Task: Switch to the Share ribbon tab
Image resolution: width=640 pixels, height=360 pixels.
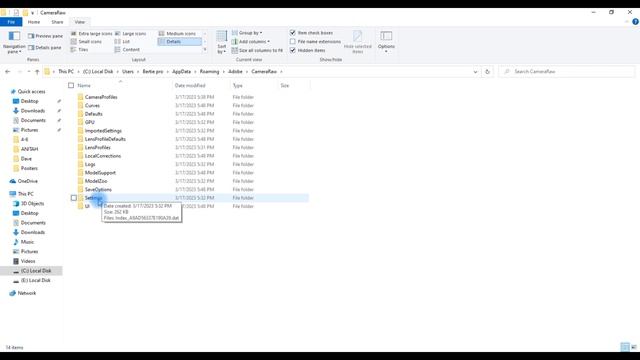Action: click(57, 22)
